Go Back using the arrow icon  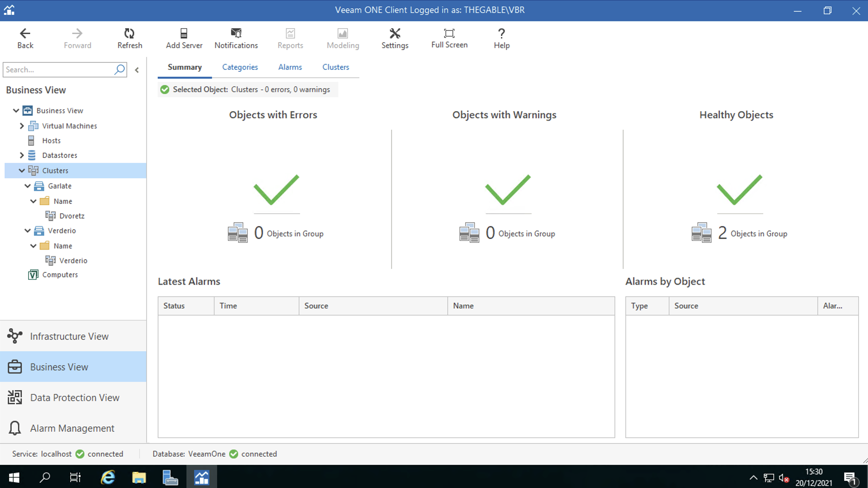click(x=25, y=34)
